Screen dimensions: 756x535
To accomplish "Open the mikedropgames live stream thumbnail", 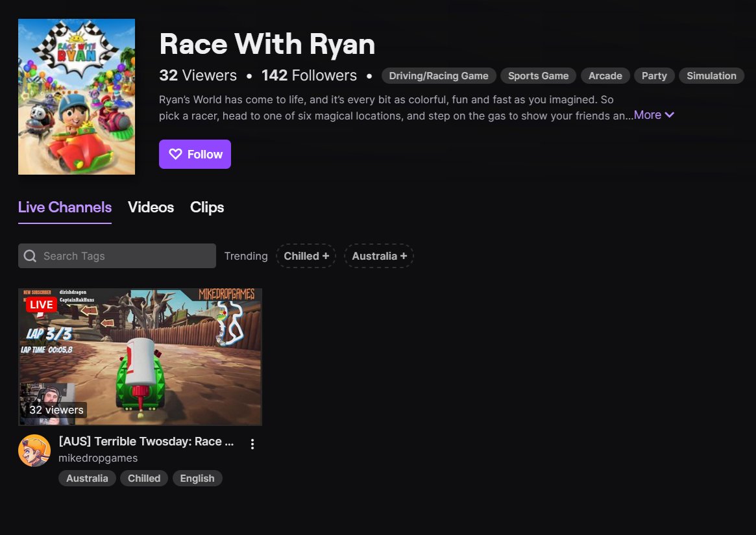I will pos(140,357).
